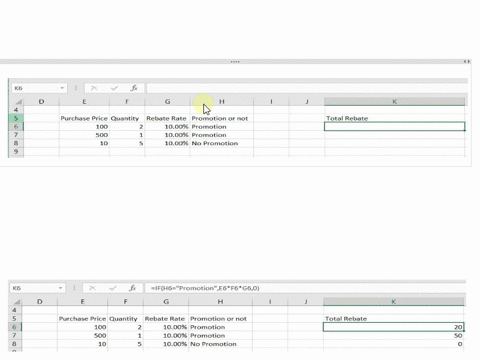
Task: Select row 8 header in lower sheet
Action: pyautogui.click(x=14, y=344)
